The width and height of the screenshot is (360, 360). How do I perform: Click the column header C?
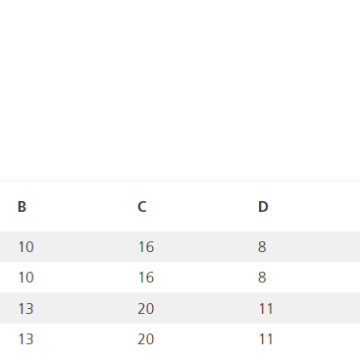(142, 207)
